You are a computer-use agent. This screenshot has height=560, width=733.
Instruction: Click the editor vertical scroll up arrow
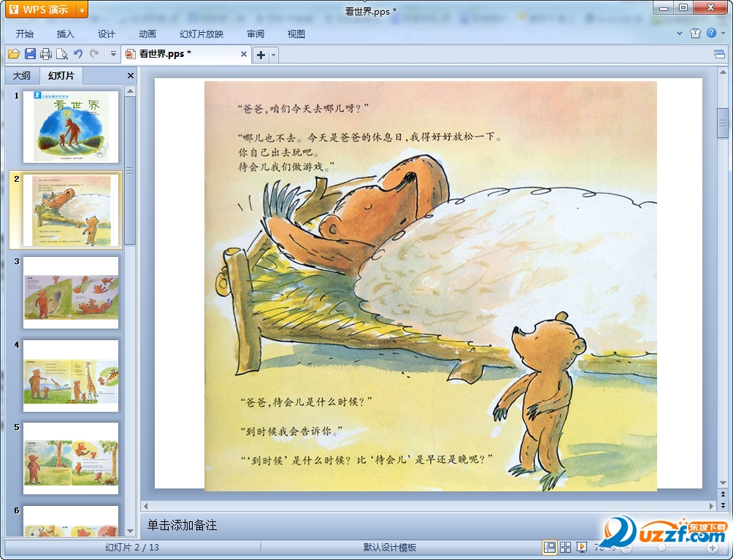(723, 72)
